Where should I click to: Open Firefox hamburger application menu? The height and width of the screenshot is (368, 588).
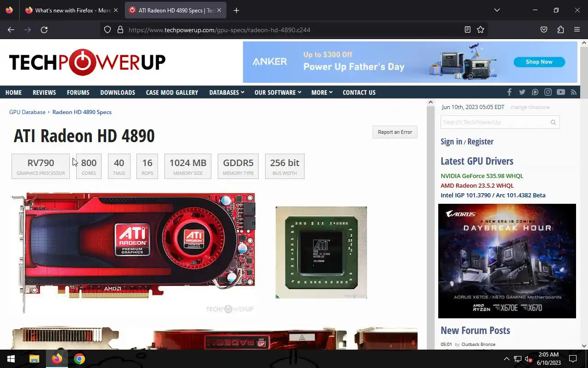pos(577,29)
